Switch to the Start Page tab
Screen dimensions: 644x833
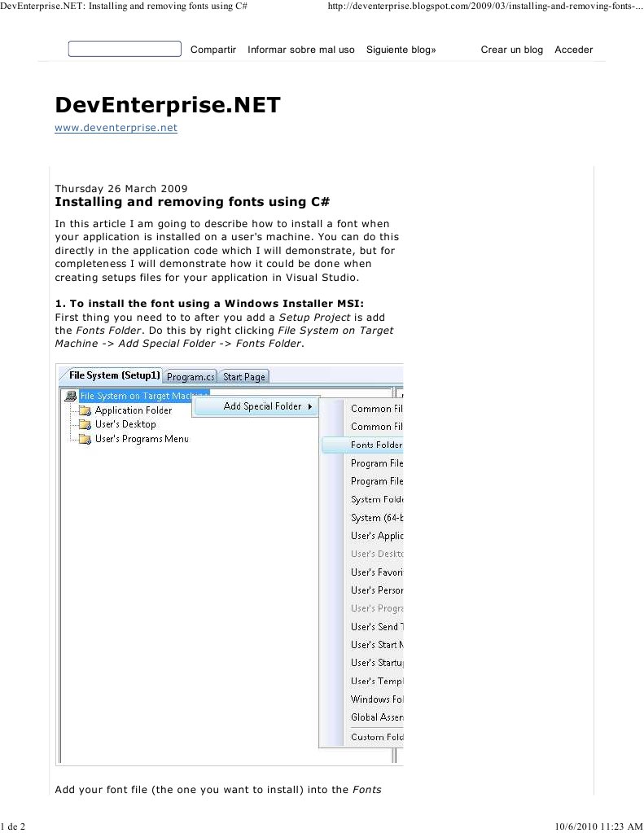pyautogui.click(x=244, y=377)
